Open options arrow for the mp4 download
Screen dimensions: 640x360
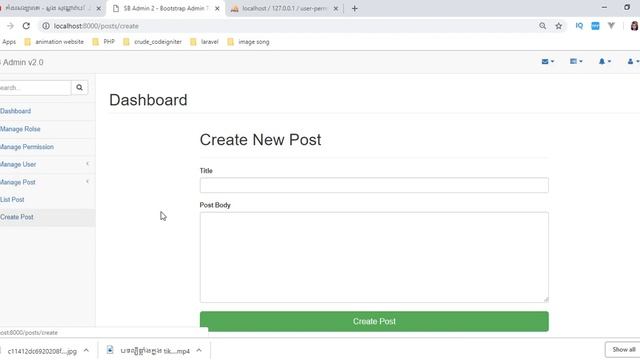coord(199,350)
